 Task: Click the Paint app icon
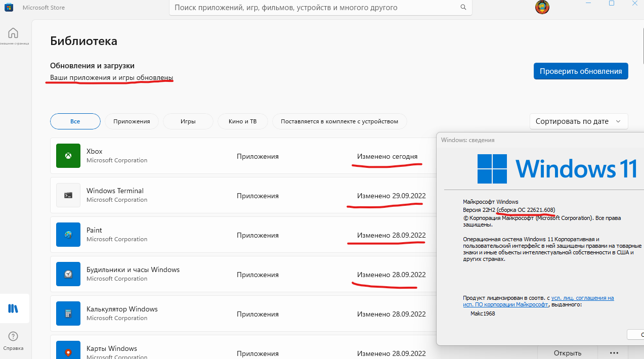[x=68, y=235]
